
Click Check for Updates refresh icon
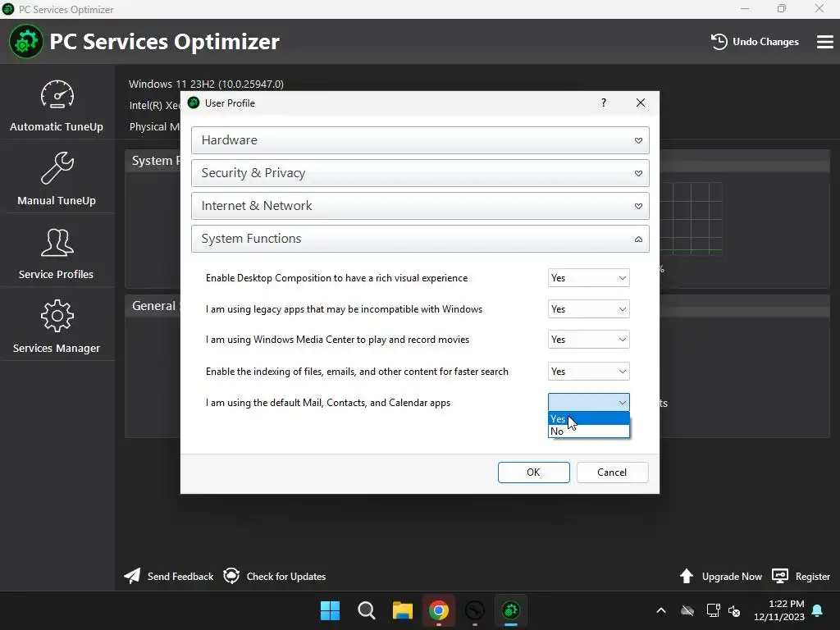(231, 576)
